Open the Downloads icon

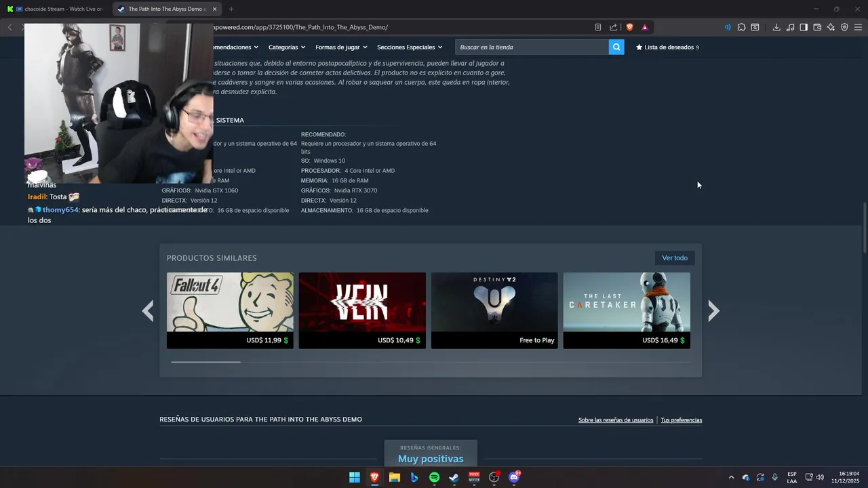776,27
